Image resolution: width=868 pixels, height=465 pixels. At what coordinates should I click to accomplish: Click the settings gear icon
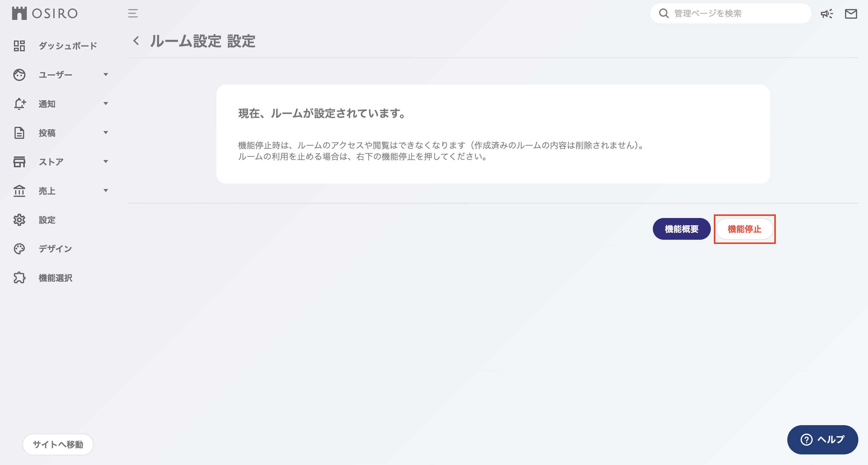pyautogui.click(x=19, y=220)
